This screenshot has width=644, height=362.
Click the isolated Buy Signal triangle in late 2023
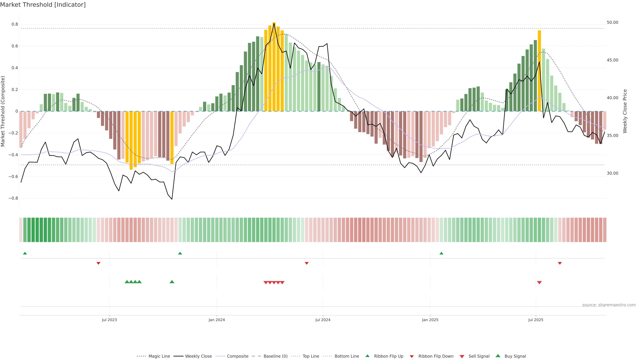click(172, 282)
